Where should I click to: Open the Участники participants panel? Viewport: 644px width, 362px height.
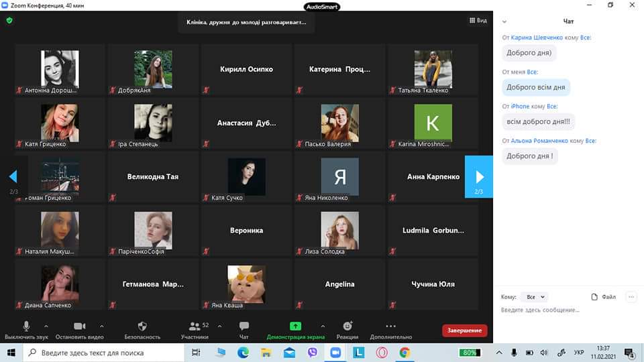195,330
